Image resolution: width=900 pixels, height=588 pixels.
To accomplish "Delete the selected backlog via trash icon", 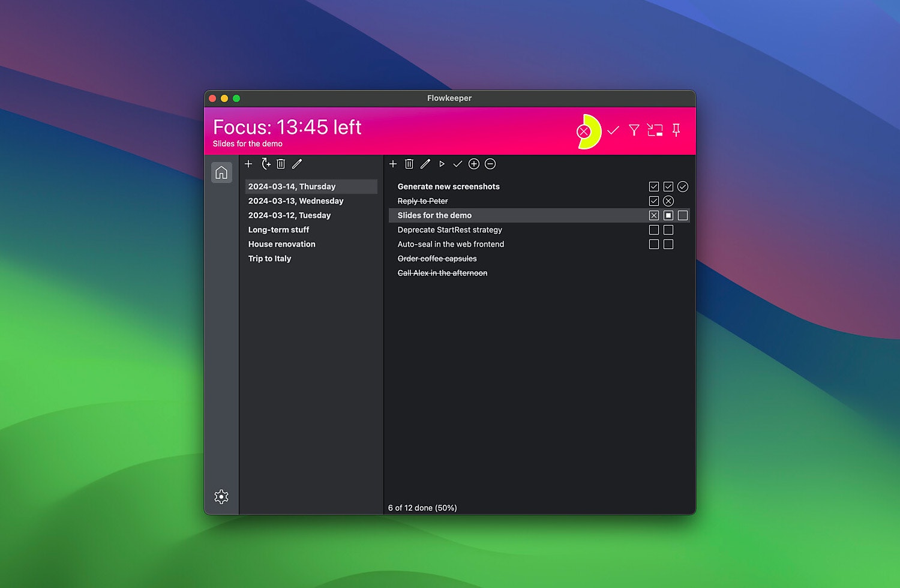I will 281,164.
